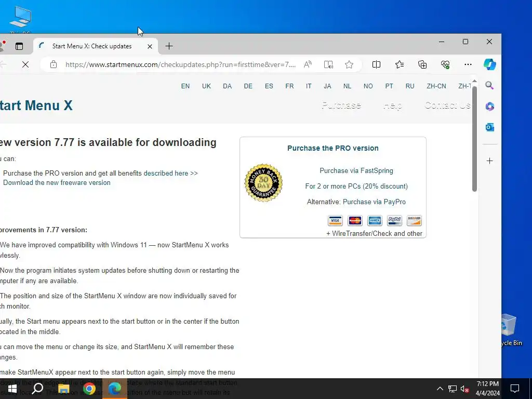The width and height of the screenshot is (532, 399).
Task: Click Purchase via FastSpring link
Action: pyautogui.click(x=356, y=170)
